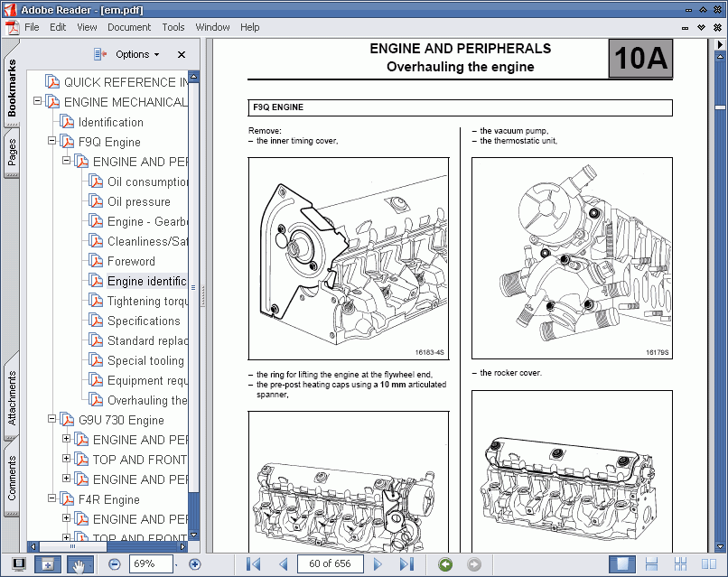The image size is (728, 577).
Task: Click the zoom out minus button
Action: (115, 564)
